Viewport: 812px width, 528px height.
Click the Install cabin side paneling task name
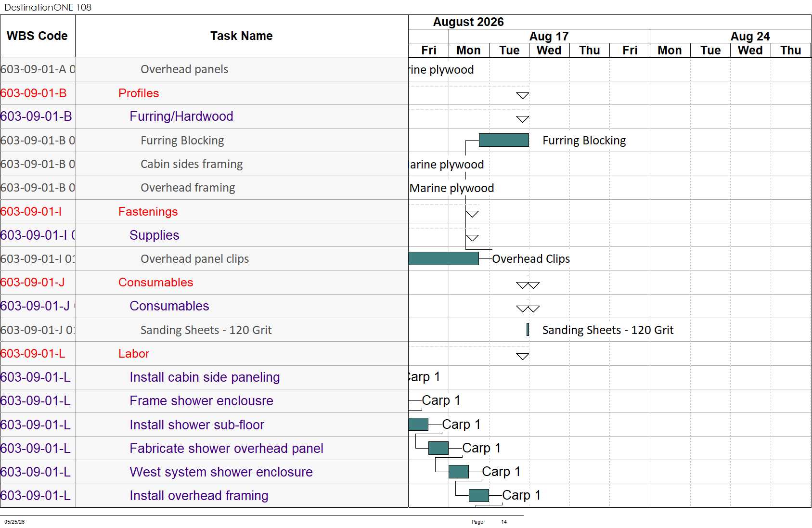(x=205, y=377)
